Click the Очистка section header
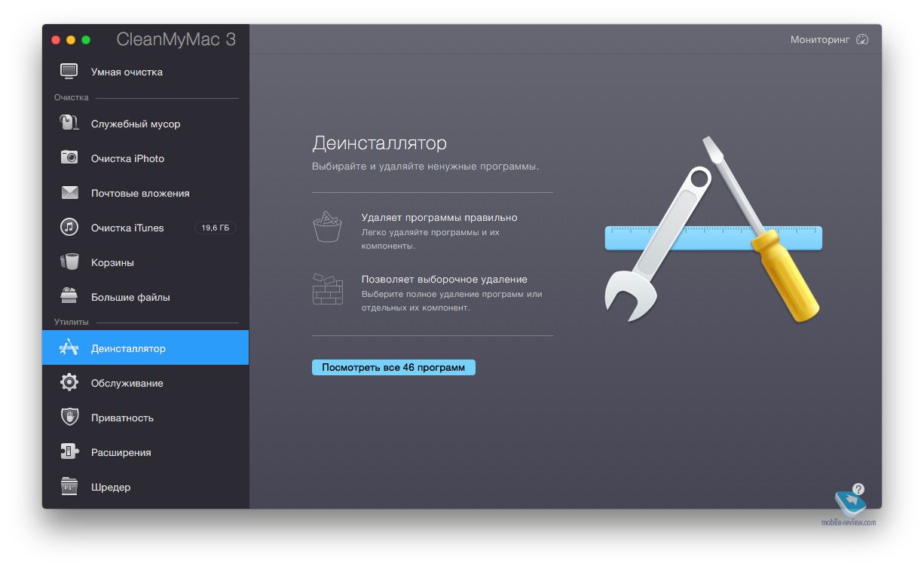 coord(72,97)
